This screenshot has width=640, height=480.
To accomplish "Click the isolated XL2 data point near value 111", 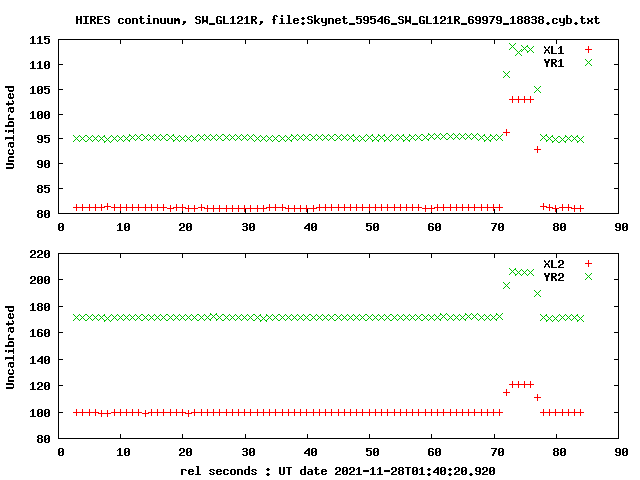I will coord(538,398).
